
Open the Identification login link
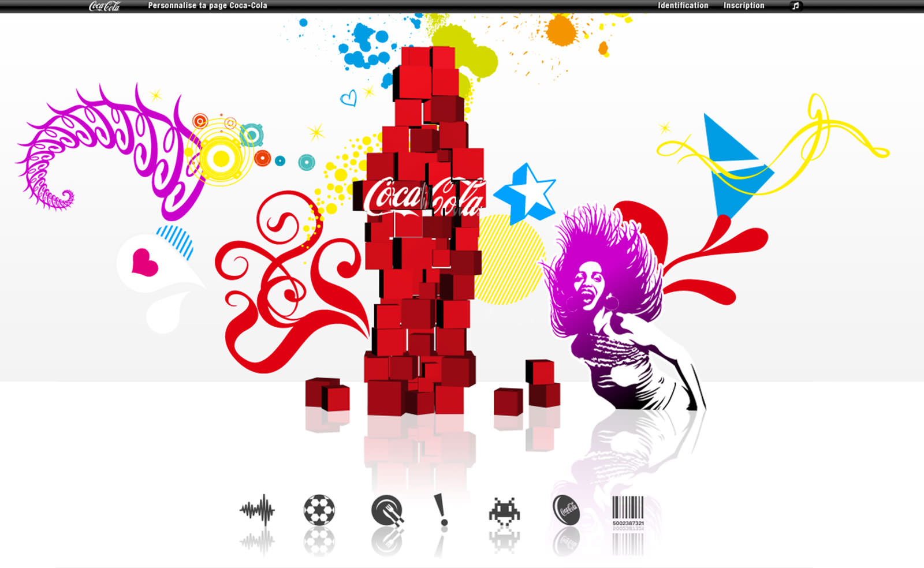pos(683,6)
